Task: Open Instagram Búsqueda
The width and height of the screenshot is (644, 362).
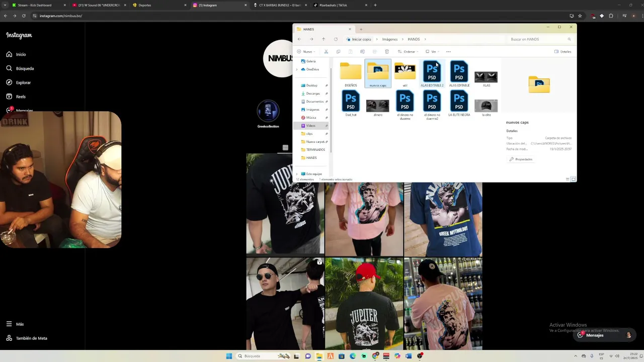Action: (x=20, y=68)
